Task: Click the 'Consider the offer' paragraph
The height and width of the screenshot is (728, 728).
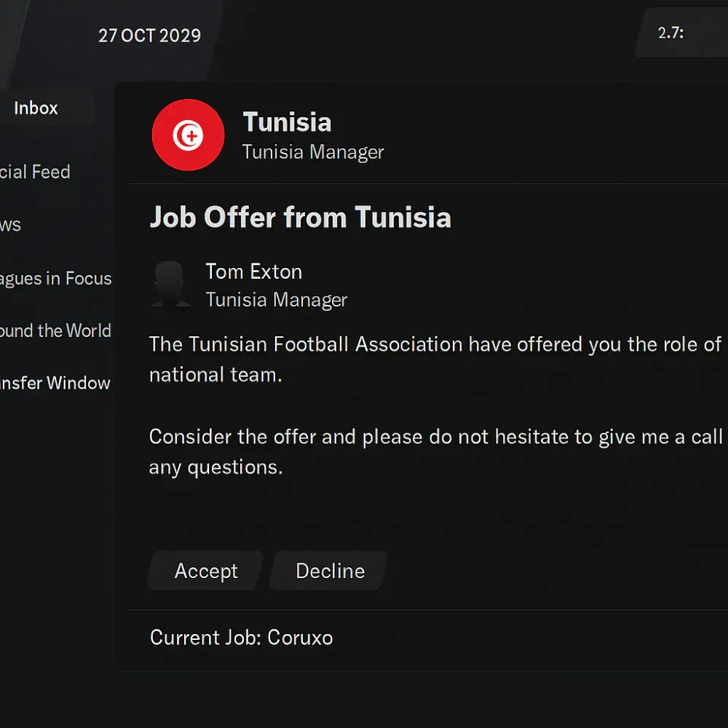Action: click(434, 437)
